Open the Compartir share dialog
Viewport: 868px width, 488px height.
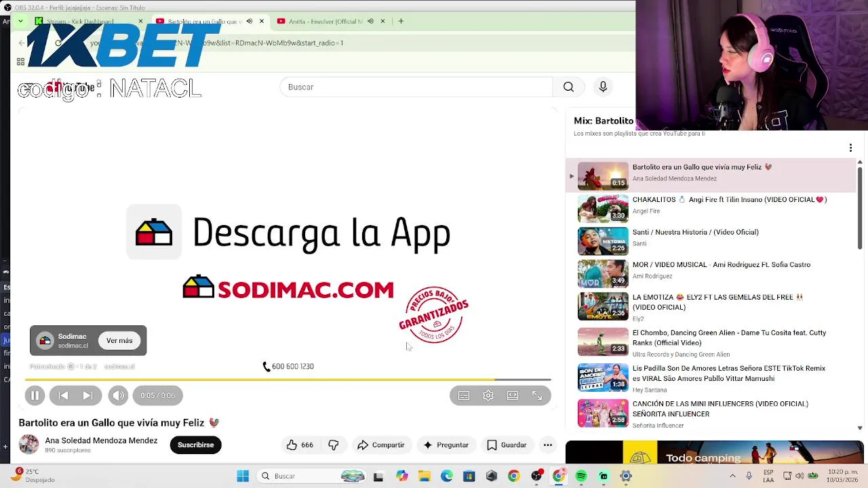click(x=380, y=445)
